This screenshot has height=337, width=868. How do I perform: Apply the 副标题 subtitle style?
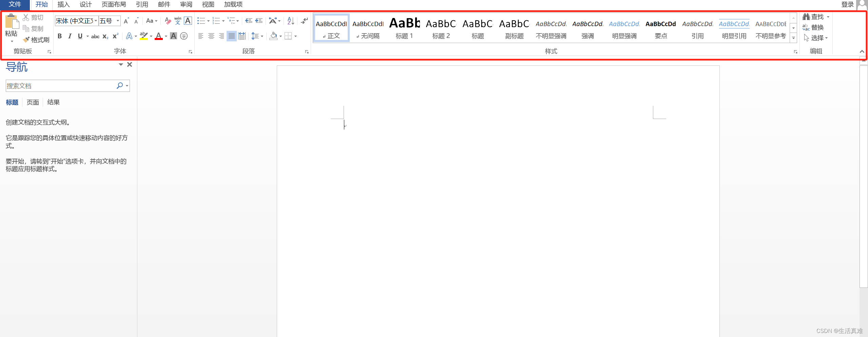[514, 28]
